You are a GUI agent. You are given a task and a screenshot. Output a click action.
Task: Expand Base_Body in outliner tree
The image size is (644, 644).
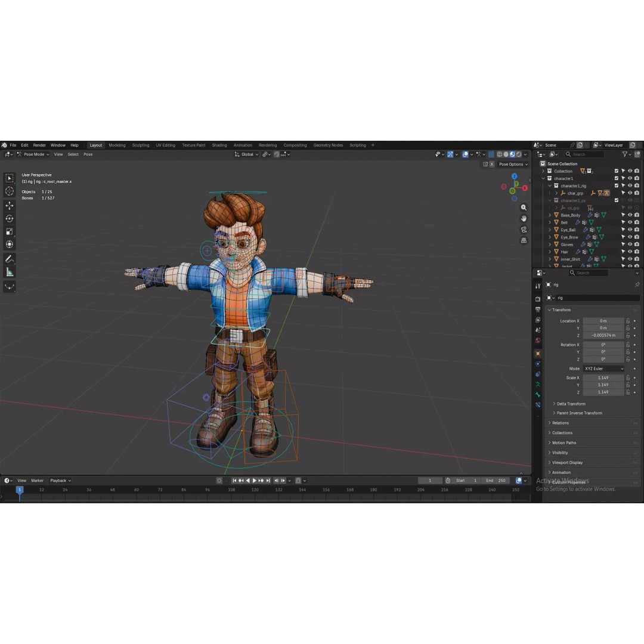[550, 215]
